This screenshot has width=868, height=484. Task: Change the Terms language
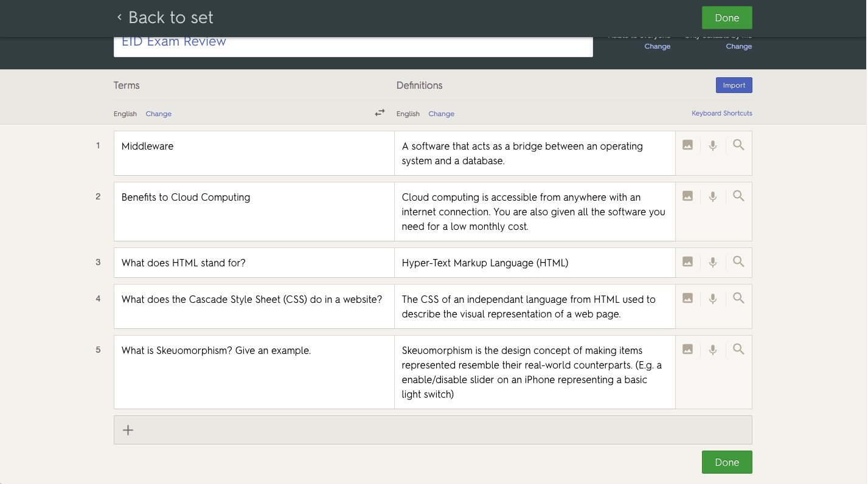click(x=158, y=114)
